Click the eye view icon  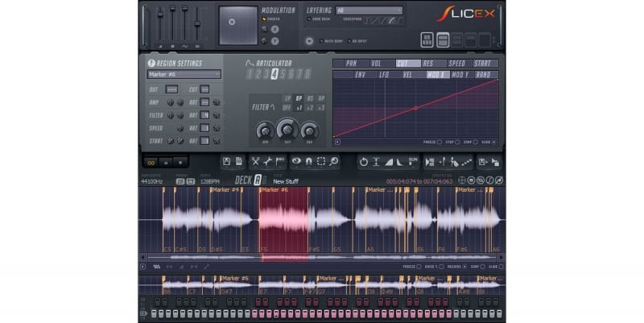coord(296,161)
